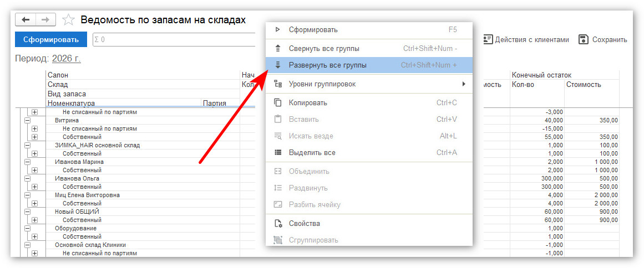
Task: Select Развернуть все группы menu entry
Action: tap(369, 65)
